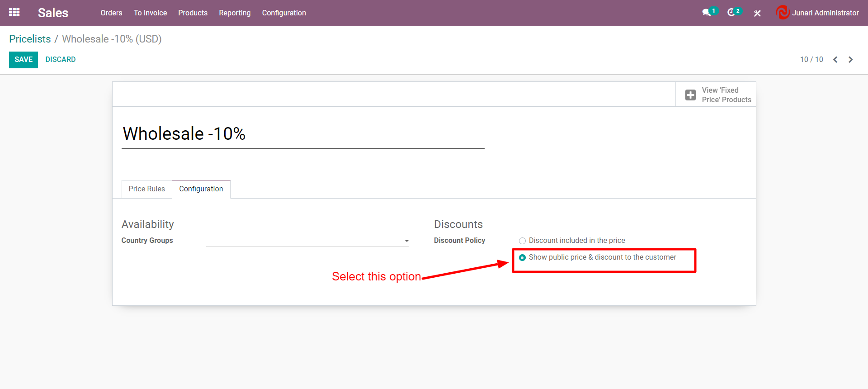Click the Junari Administrator avatar logo
868x389 pixels.
click(783, 13)
